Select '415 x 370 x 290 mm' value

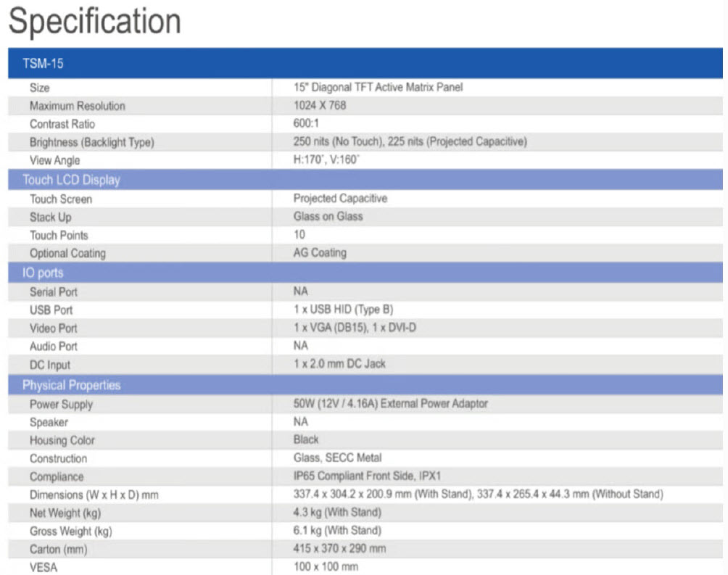click(339, 548)
